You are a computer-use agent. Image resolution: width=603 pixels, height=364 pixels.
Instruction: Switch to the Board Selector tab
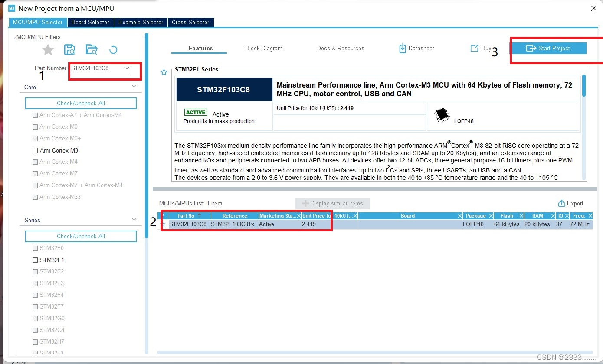[90, 22]
